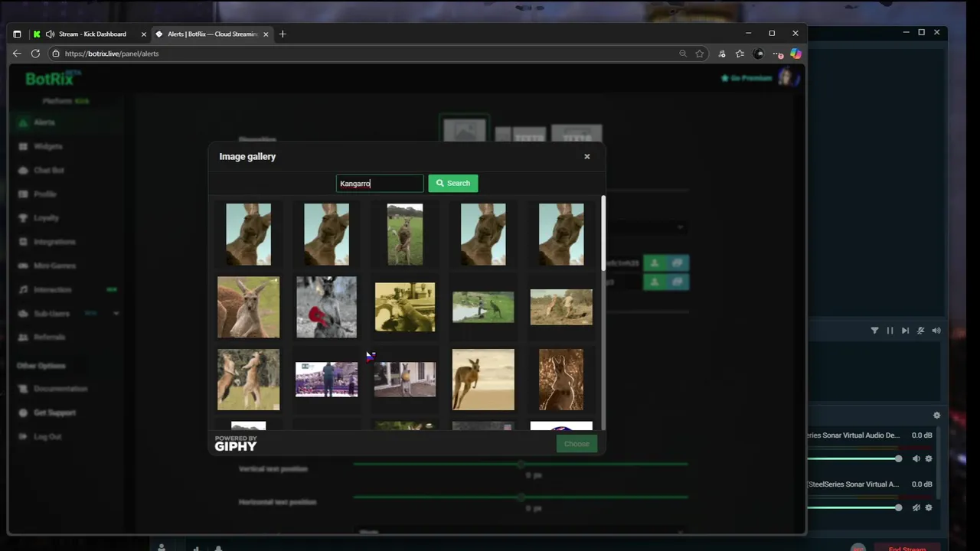Close the Stream - Kick Dashboard tab
This screenshot has width=980, height=551.
(143, 34)
